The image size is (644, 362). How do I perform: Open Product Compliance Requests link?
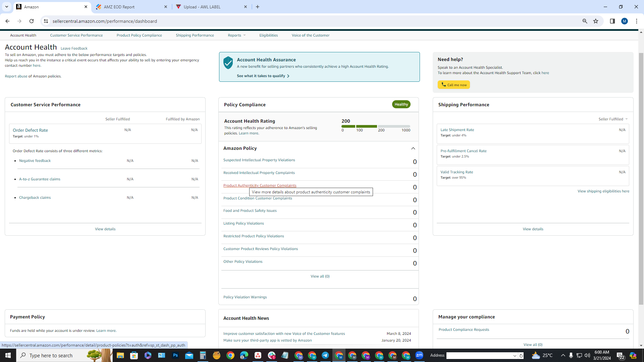(464, 329)
